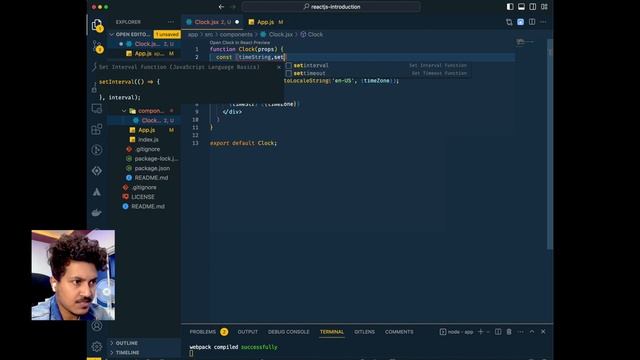Open package.json file
640x360 pixels.
[144, 168]
